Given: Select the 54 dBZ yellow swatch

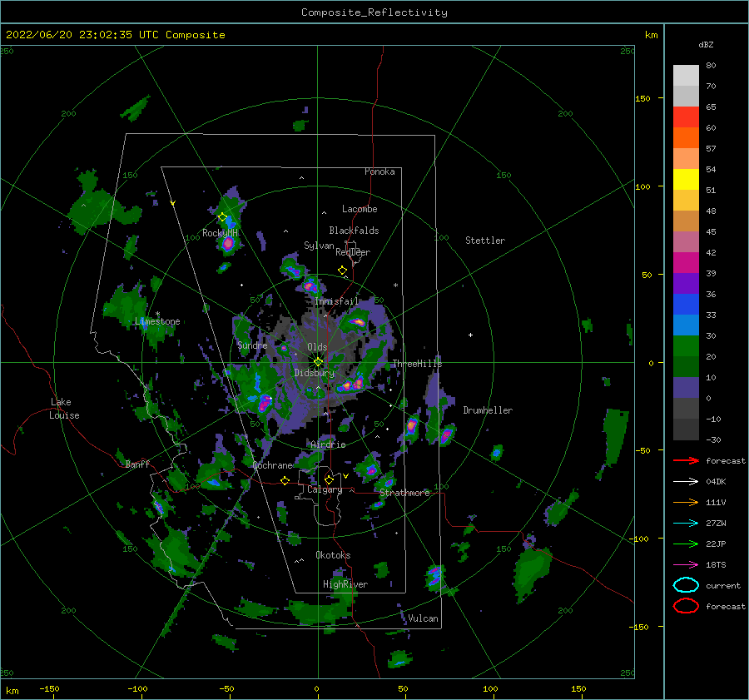Looking at the screenshot, I should coord(686,179).
